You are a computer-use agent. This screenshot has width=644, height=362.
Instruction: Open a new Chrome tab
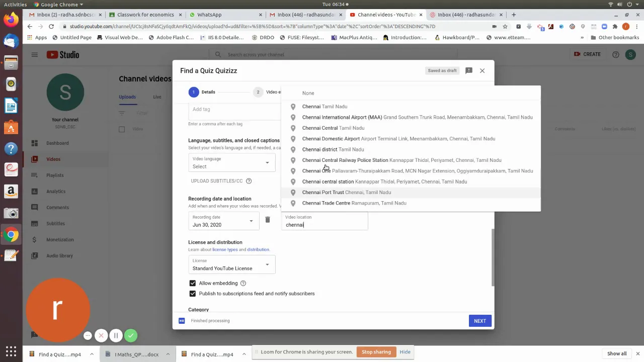click(x=513, y=15)
